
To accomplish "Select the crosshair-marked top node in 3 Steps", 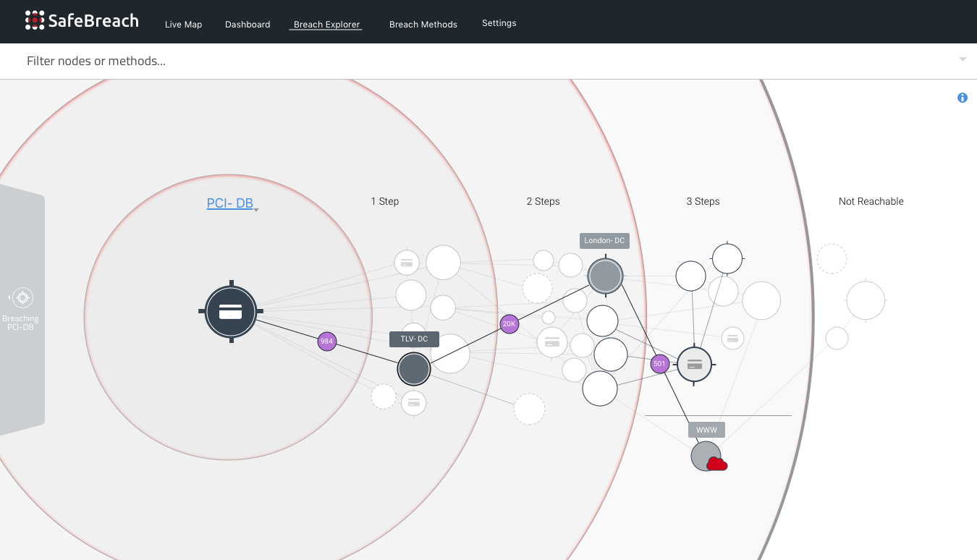I will 727,258.
